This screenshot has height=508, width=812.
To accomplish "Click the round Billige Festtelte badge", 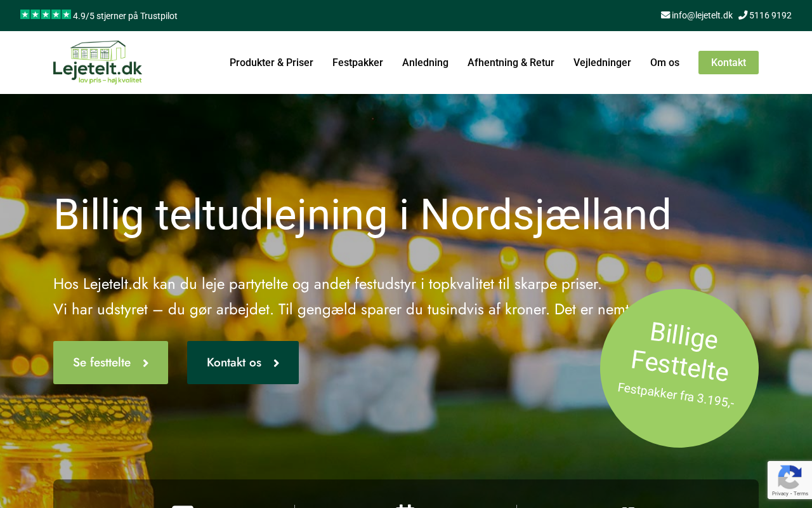I will [x=679, y=368].
